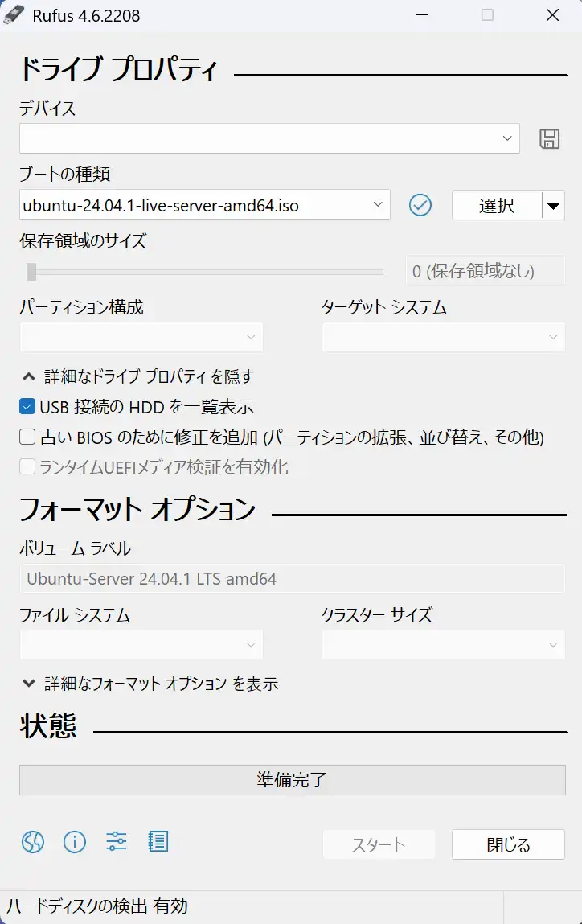Open the ターゲット システム dropdown
Image resolution: width=582 pixels, height=924 pixels.
point(444,337)
